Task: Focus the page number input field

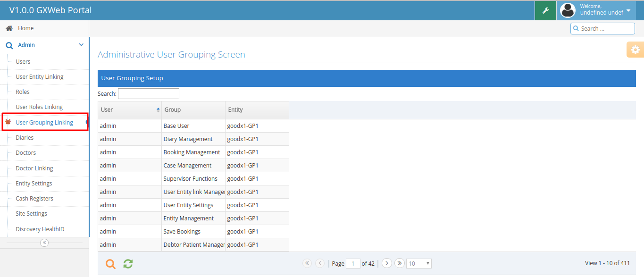Action: (353, 263)
